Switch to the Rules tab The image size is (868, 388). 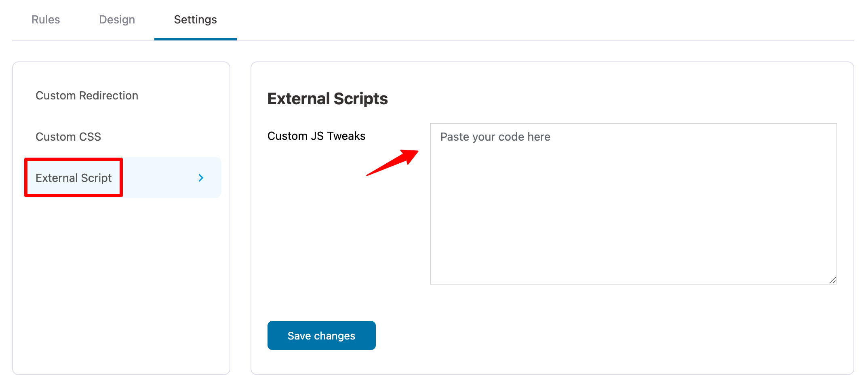[46, 19]
